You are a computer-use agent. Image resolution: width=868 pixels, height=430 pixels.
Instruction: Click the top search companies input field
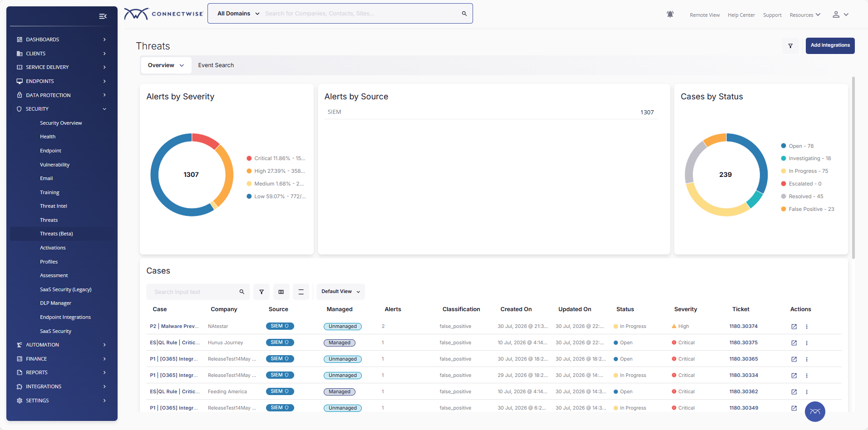tap(361, 14)
